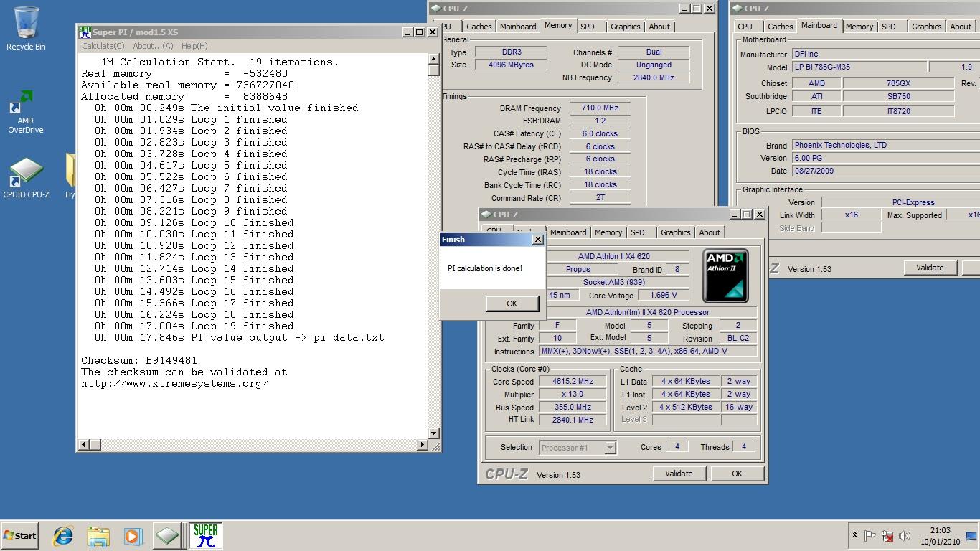The height and width of the screenshot is (551, 980).
Task: Switch to CPU-Z via its taskbar button
Action: click(167, 536)
